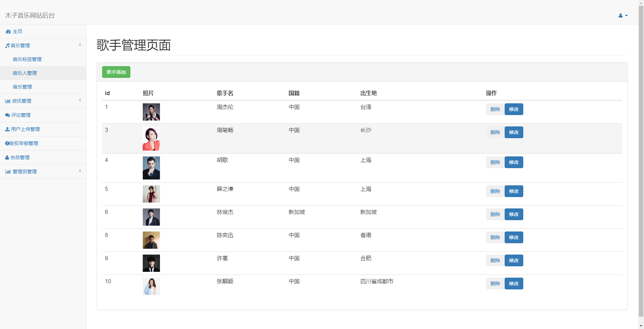Click 陈奕迅's photo thumbnail
644x329 pixels.
(x=151, y=240)
